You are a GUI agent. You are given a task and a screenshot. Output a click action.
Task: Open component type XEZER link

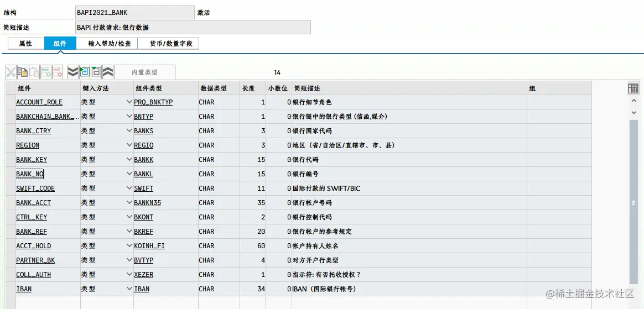coord(144,275)
